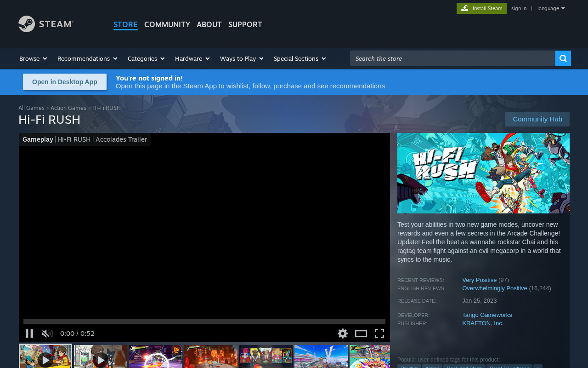Open the COMMUNITY menu

[167, 24]
